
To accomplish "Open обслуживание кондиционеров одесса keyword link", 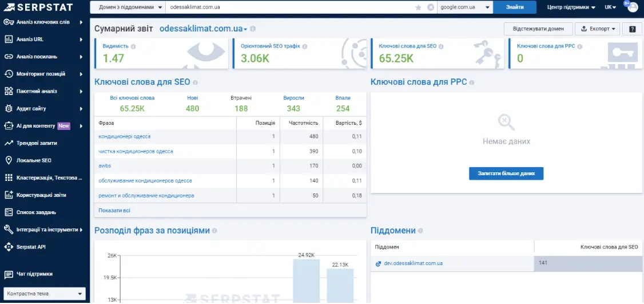I will pos(145,180).
